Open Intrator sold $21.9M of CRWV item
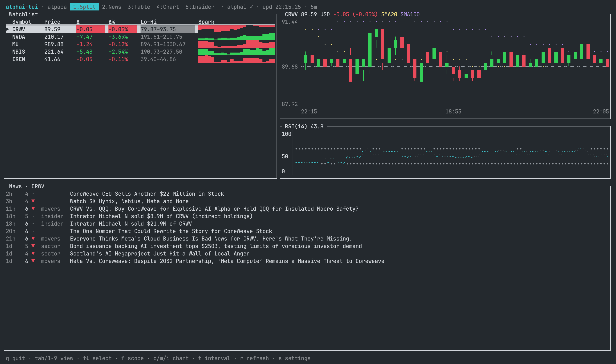This screenshot has height=364, width=616. point(131,224)
